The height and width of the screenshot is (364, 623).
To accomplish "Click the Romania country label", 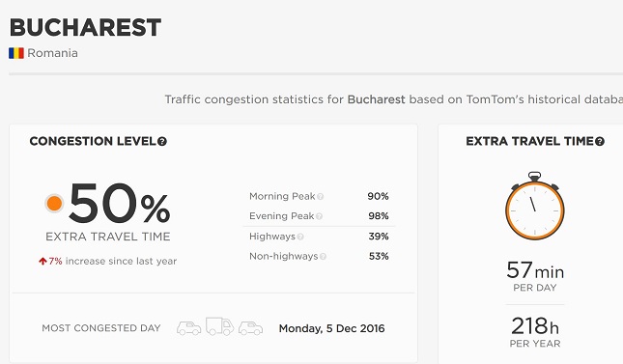I will tap(52, 53).
